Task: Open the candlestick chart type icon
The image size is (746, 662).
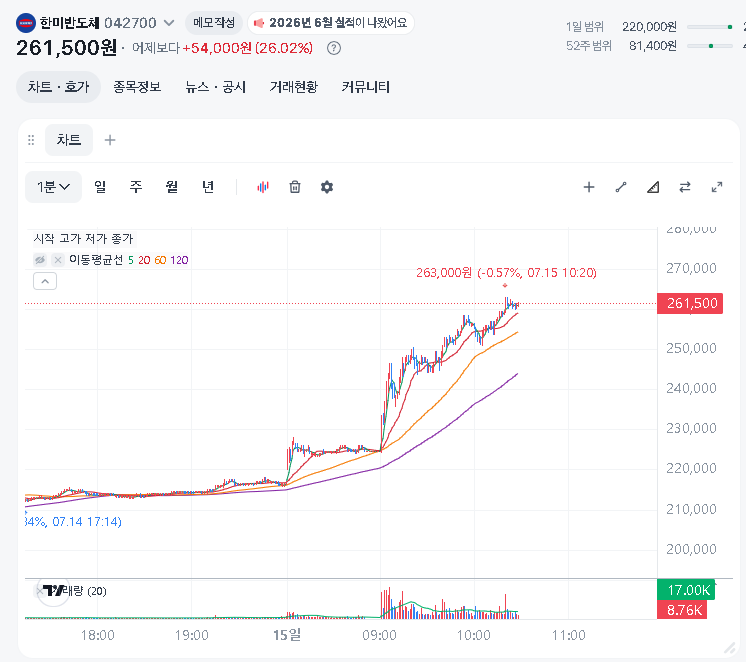Action: (x=263, y=187)
